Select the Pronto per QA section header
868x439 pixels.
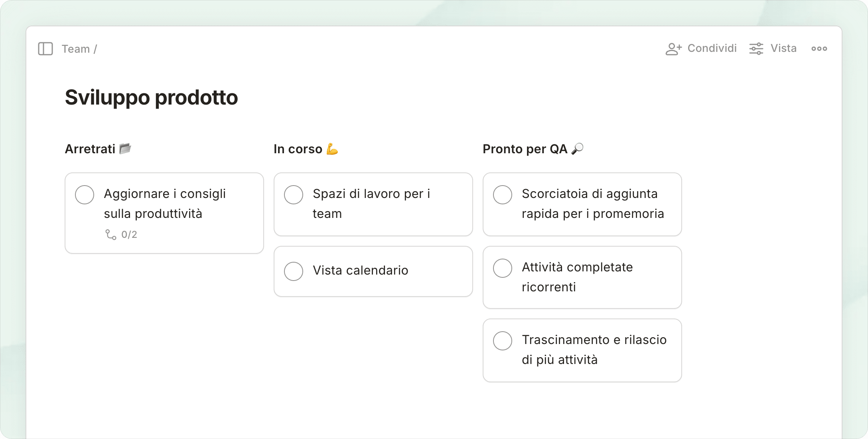(x=525, y=149)
